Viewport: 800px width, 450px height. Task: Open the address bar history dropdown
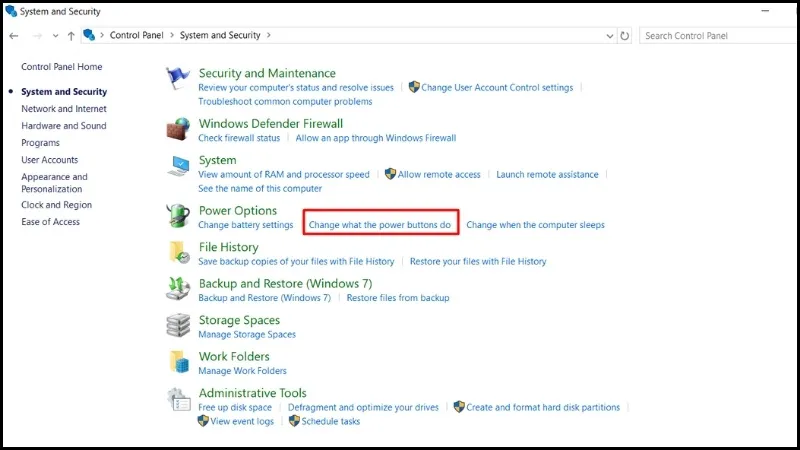coord(610,36)
